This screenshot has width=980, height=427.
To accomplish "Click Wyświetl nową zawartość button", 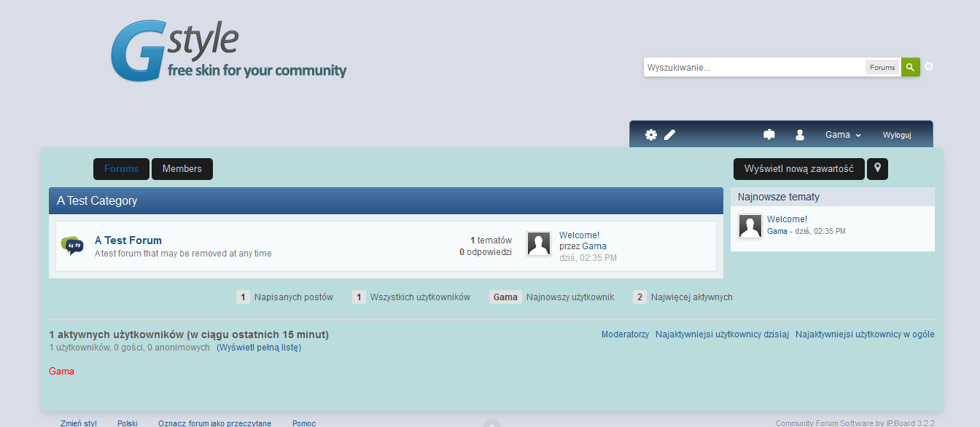I will click(x=798, y=169).
